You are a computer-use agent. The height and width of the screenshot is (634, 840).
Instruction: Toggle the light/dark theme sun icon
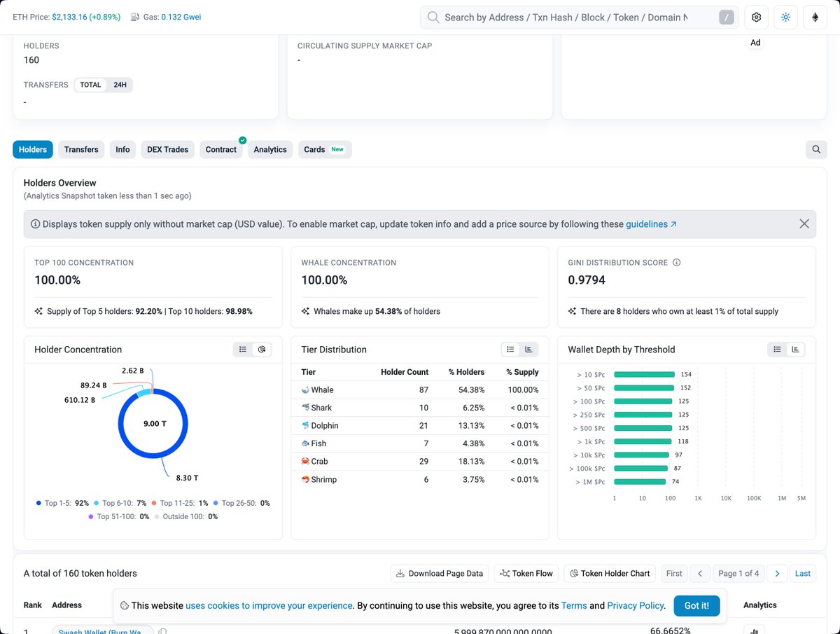pos(785,18)
